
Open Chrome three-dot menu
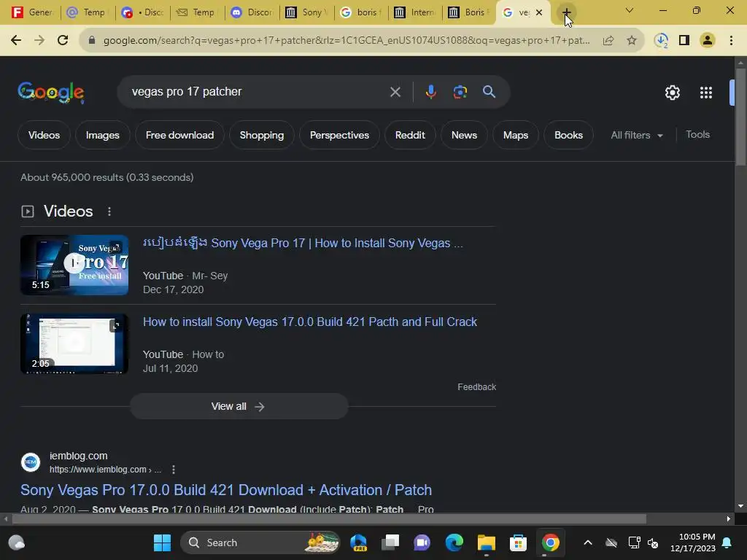(x=731, y=41)
